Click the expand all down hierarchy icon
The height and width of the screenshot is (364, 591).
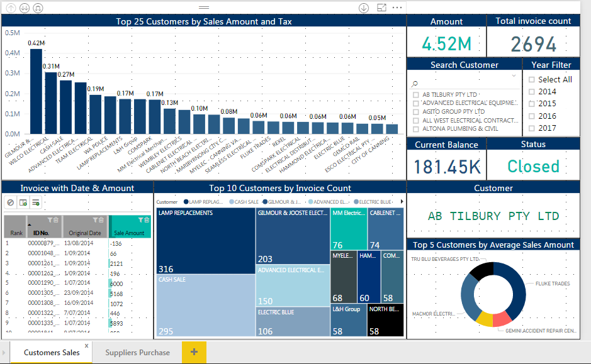(38, 8)
